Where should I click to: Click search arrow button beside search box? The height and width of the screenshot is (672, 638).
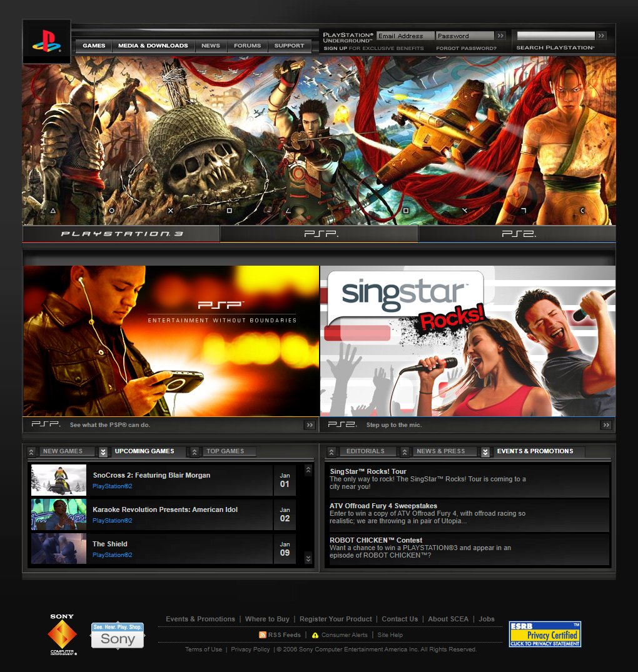tap(602, 36)
